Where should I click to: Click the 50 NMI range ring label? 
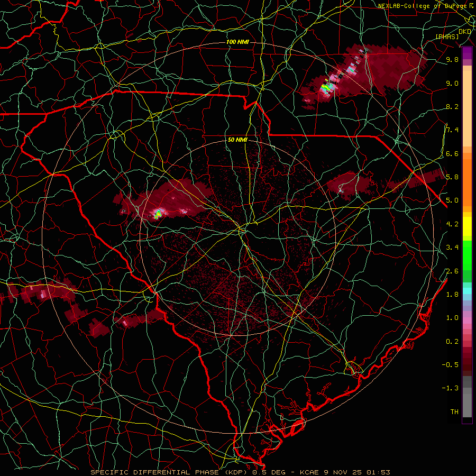point(237,140)
